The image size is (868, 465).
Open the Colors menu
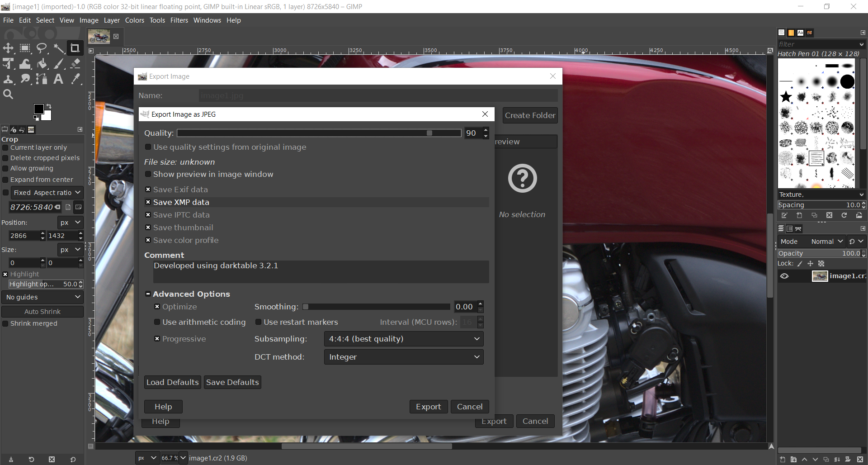click(x=134, y=20)
